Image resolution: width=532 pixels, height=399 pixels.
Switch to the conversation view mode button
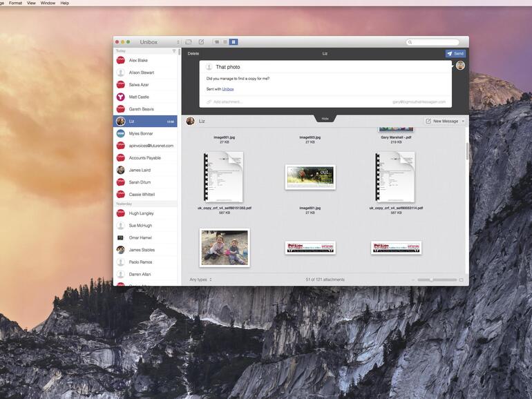[217, 42]
